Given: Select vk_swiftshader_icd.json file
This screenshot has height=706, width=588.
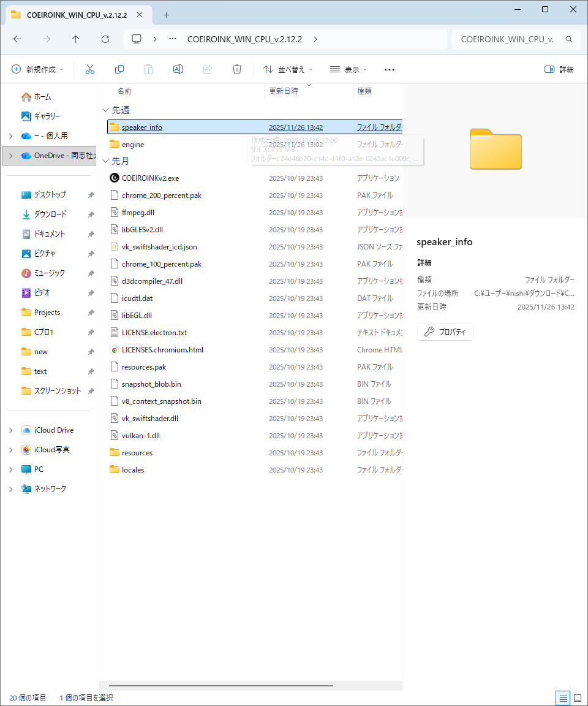Looking at the screenshot, I should (255, 247).
